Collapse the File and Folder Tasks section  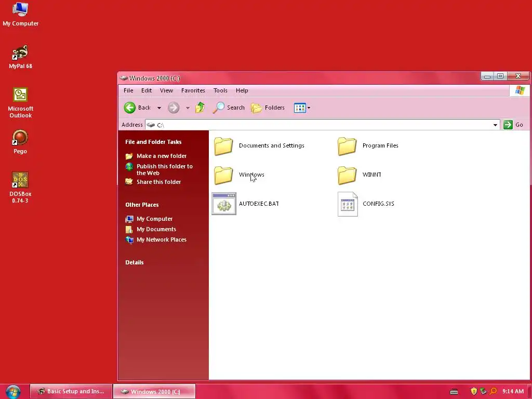click(153, 142)
